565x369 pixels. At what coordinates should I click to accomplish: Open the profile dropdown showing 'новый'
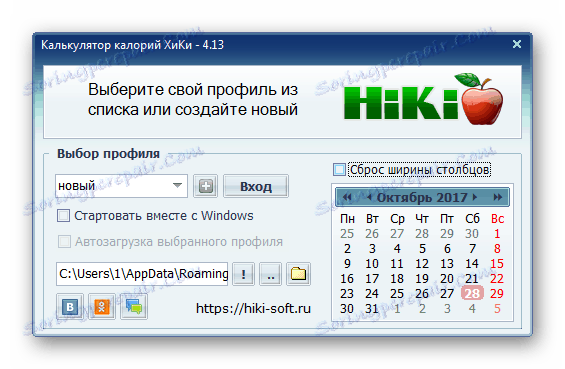tap(121, 186)
